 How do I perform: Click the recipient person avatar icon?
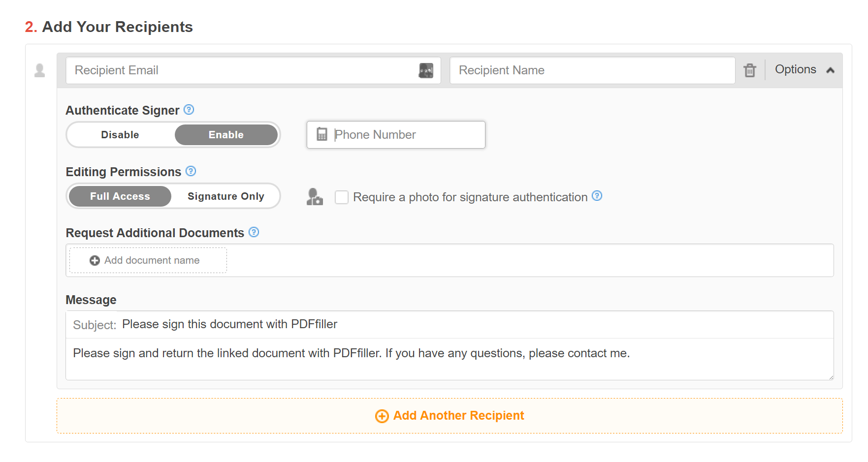40,70
